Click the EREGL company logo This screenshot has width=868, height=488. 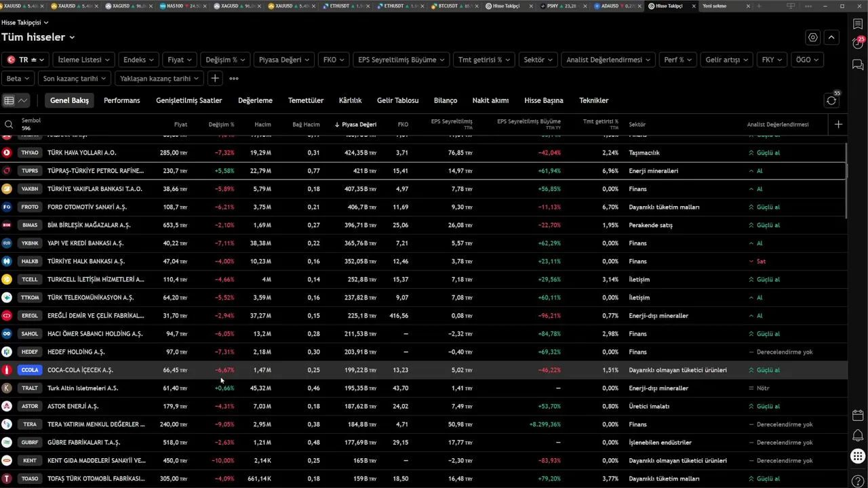7,315
